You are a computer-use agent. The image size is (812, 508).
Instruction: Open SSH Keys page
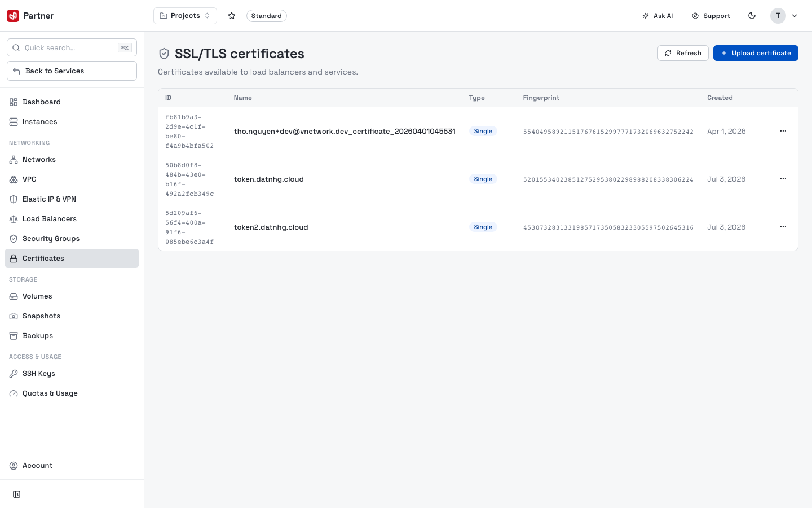(x=72, y=374)
